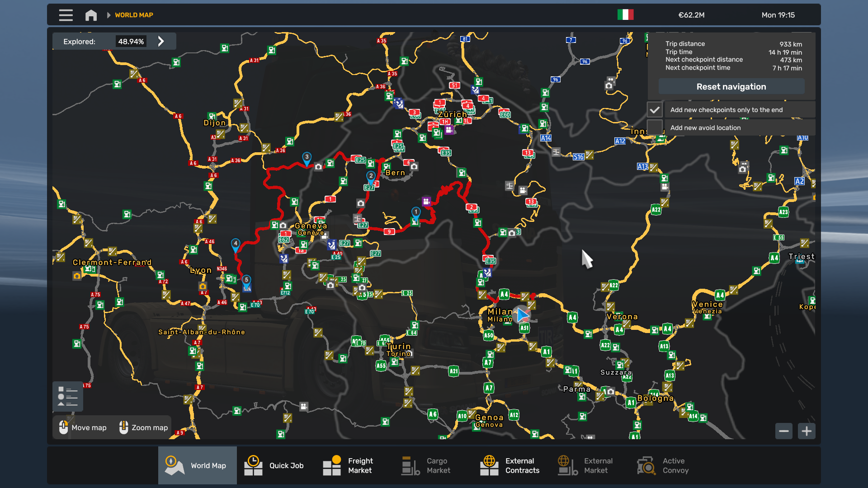The height and width of the screenshot is (488, 868).
Task: Uncheck 'Add new checkpoints only to the end'
Action: tap(654, 110)
